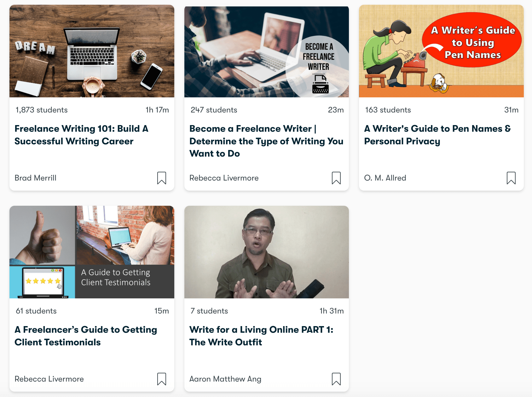Bookmark Write for a Living Online class

click(336, 379)
